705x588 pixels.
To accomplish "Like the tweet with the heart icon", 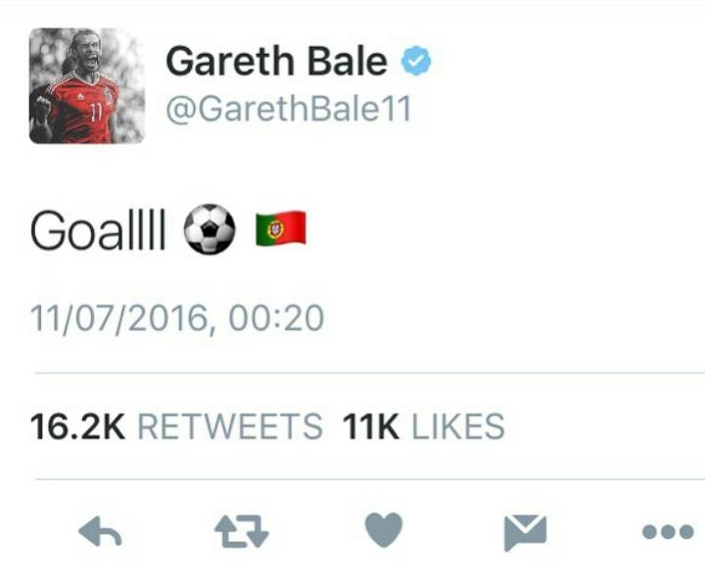I will click(384, 530).
